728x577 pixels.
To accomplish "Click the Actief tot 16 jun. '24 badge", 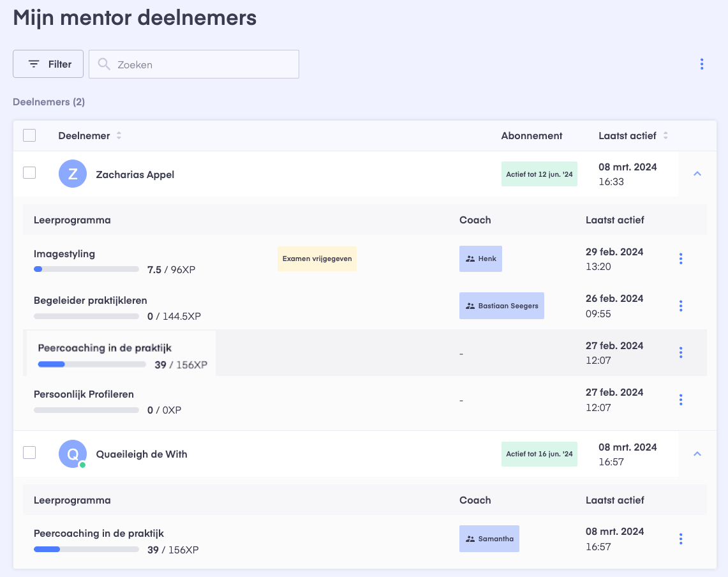I will [539, 454].
